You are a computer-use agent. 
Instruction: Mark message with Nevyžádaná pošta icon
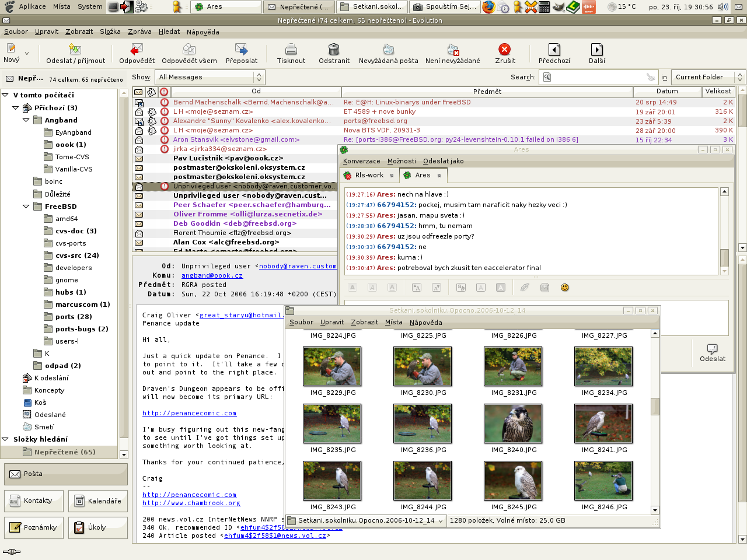(x=388, y=50)
